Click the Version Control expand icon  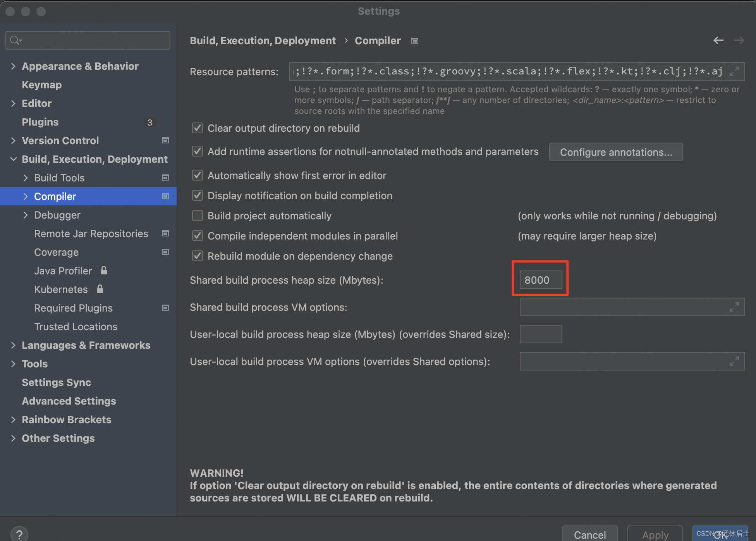tap(13, 141)
